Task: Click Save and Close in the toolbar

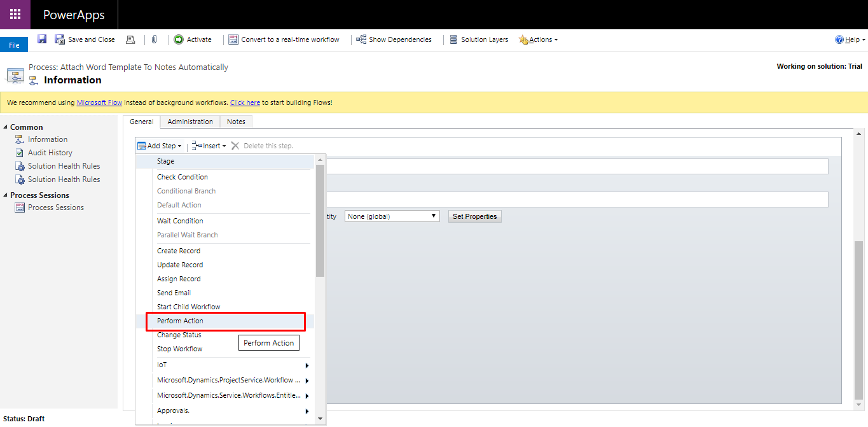Action: 85,39
